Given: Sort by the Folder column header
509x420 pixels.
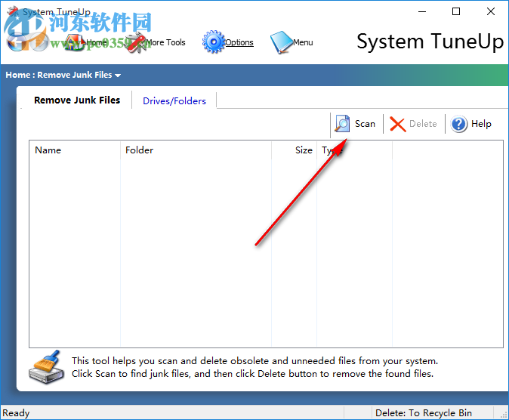Looking at the screenshot, I should coord(139,150).
